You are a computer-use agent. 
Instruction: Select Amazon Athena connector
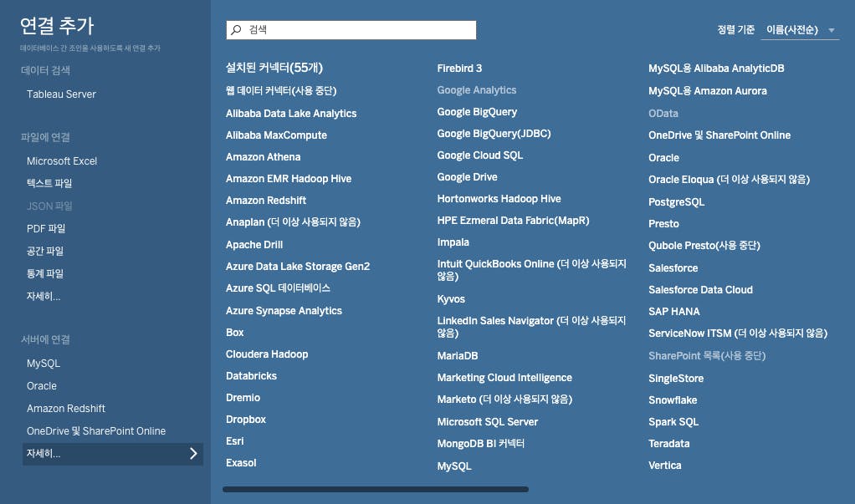pos(263,157)
